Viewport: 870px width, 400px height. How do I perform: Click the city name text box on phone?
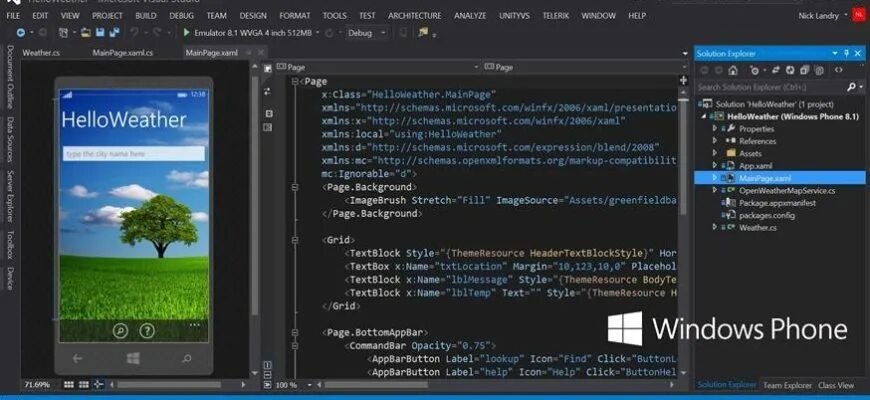(x=134, y=154)
